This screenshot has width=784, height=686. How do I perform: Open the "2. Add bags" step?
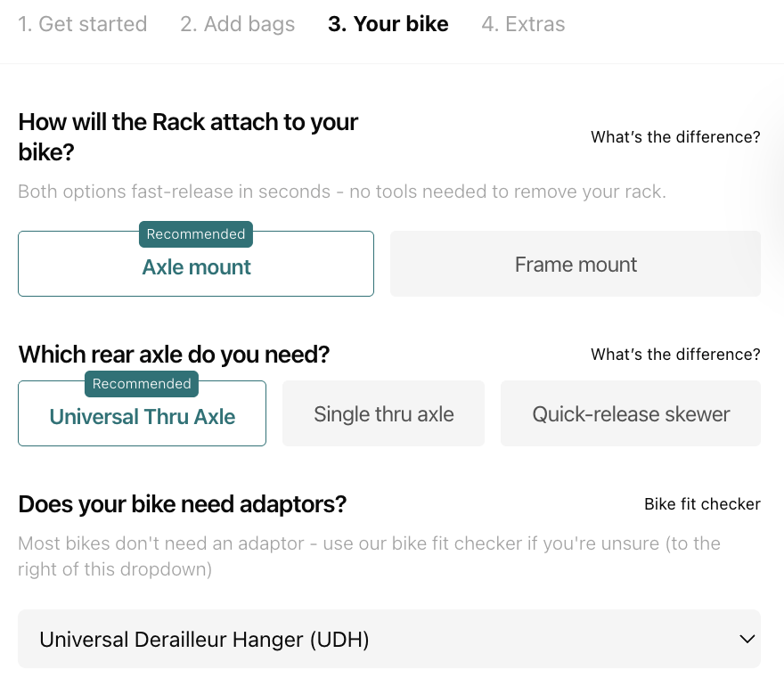(x=237, y=24)
